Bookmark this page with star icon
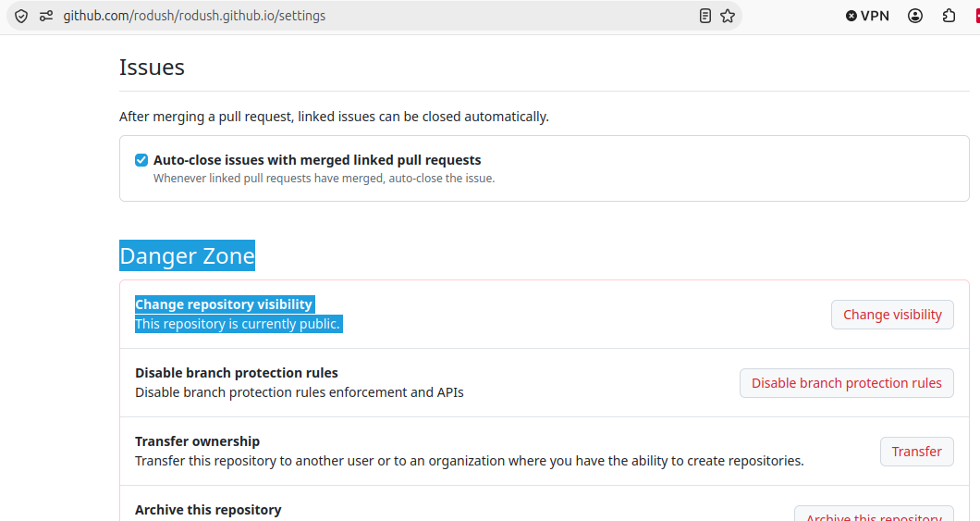Viewport: 980px width, 521px height. click(728, 17)
